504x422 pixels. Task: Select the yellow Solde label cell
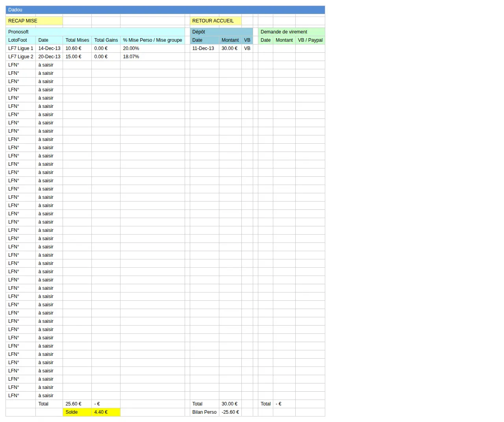click(x=77, y=412)
